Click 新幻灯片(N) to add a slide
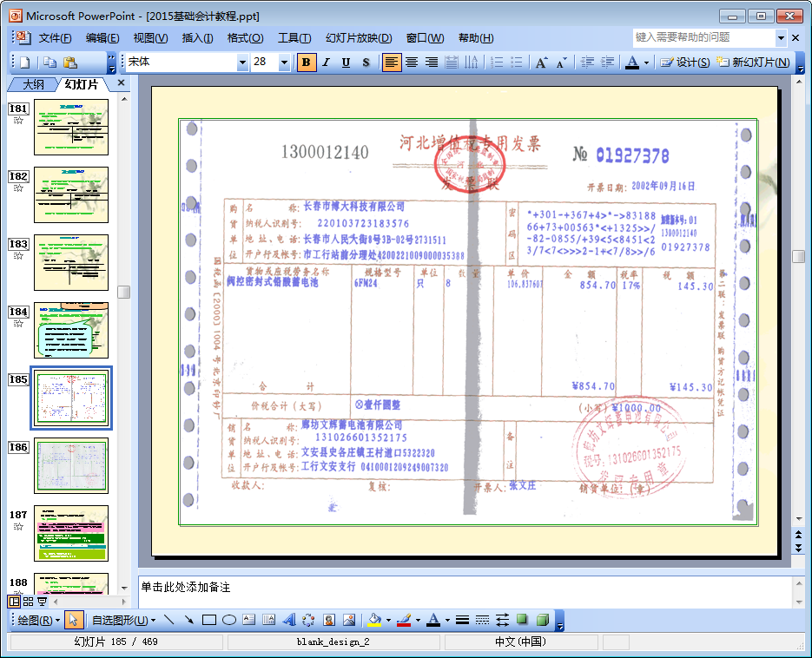This screenshot has width=812, height=658. [x=754, y=63]
